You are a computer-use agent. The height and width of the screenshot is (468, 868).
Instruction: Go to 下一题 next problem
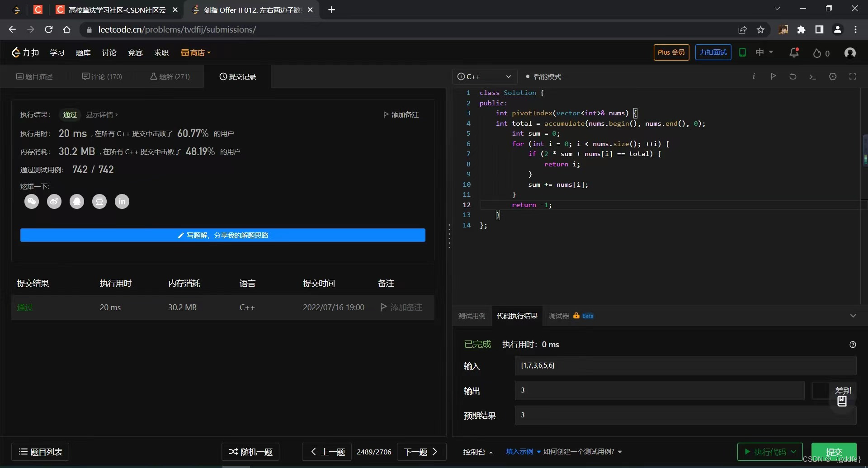pyautogui.click(x=421, y=452)
